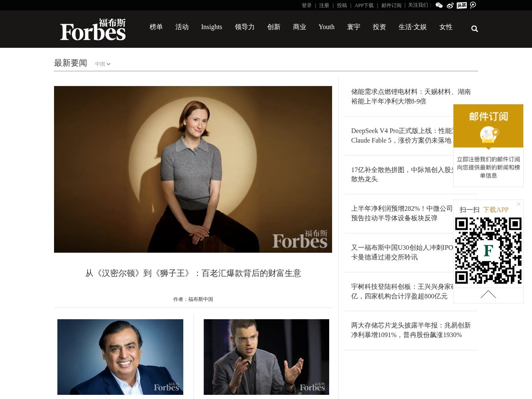Click the author 福布斯中国 byline
This screenshot has width=532, height=399.
click(x=193, y=299)
